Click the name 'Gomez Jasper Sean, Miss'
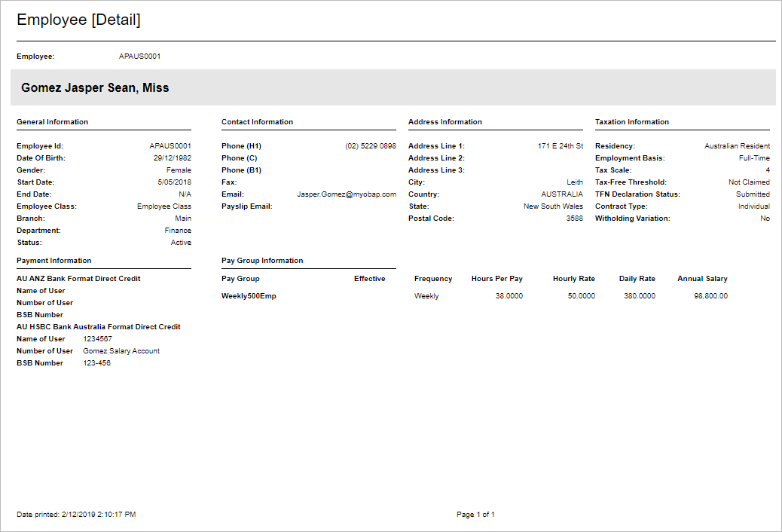 95,88
